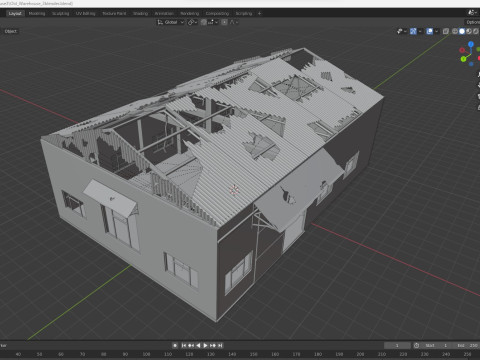Toggle preview range clock icon
The width and height of the screenshot is (480, 360).
tap(416, 345)
